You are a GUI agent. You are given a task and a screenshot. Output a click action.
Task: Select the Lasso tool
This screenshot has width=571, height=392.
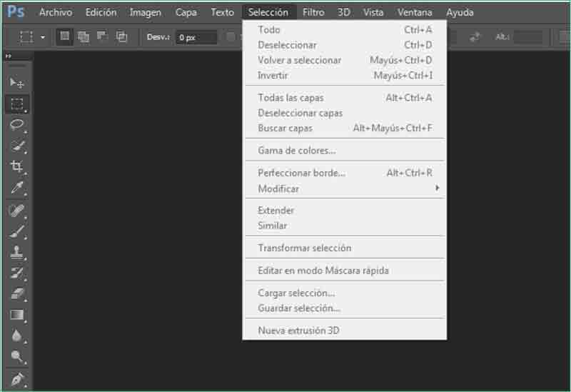pos(17,125)
